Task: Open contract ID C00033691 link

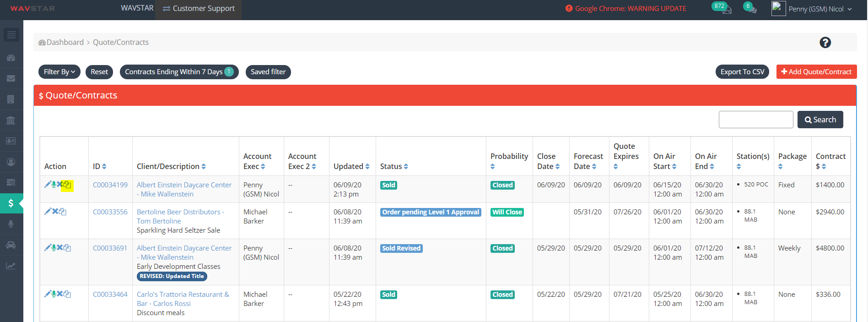Action: 110,248
